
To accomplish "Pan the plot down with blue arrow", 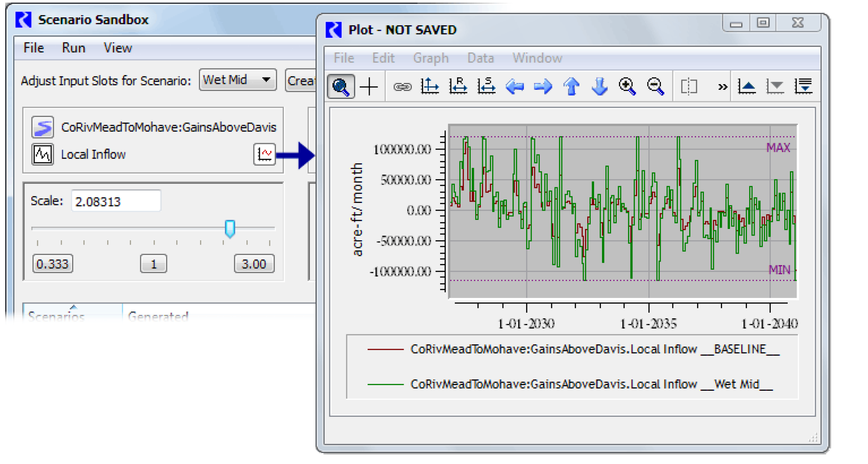I will [600, 87].
